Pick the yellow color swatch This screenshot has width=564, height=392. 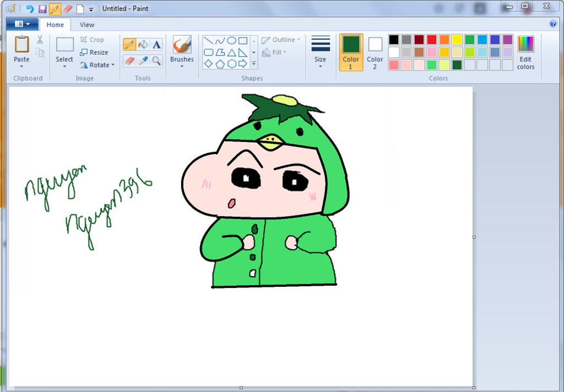tap(457, 40)
